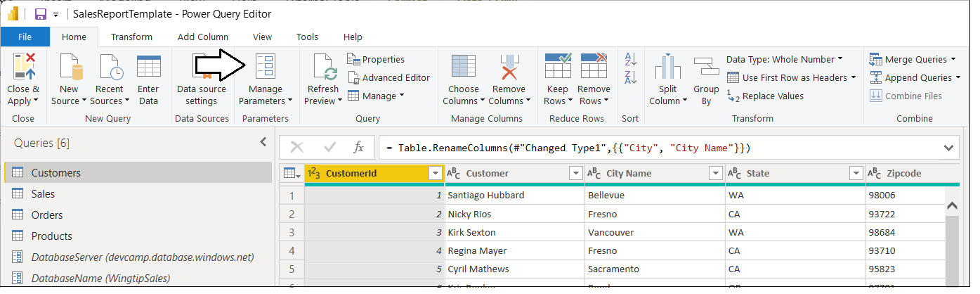Select the DatabaseServer parameter
Screen dimensions: 980x294
138,257
